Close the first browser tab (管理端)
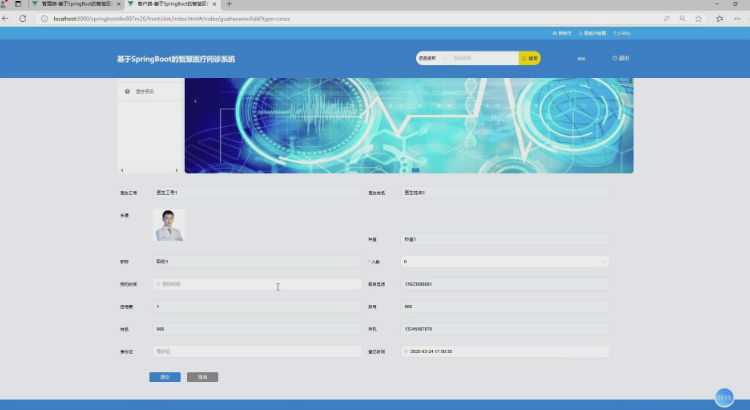 (119, 4)
